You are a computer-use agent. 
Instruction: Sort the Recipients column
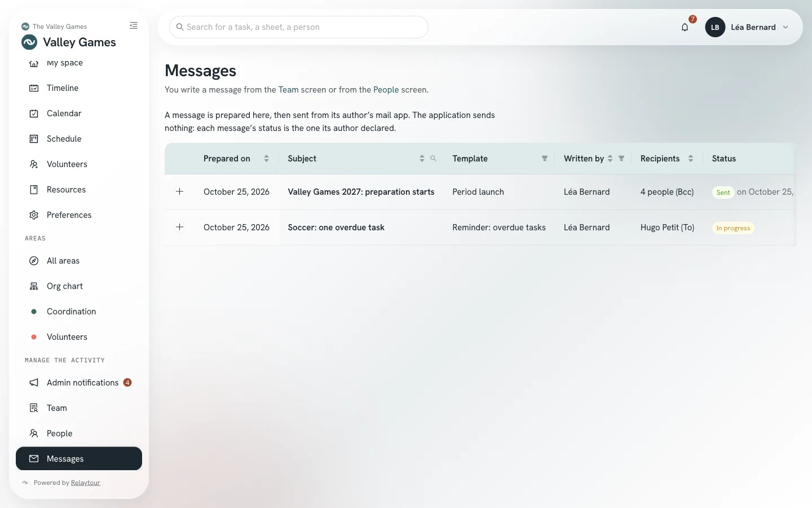[x=691, y=159]
